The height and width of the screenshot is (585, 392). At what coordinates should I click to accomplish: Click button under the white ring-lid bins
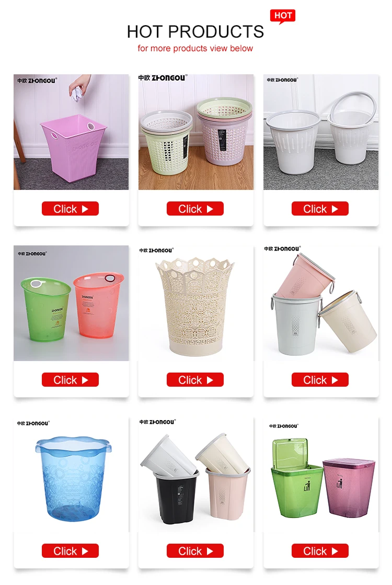(320, 209)
